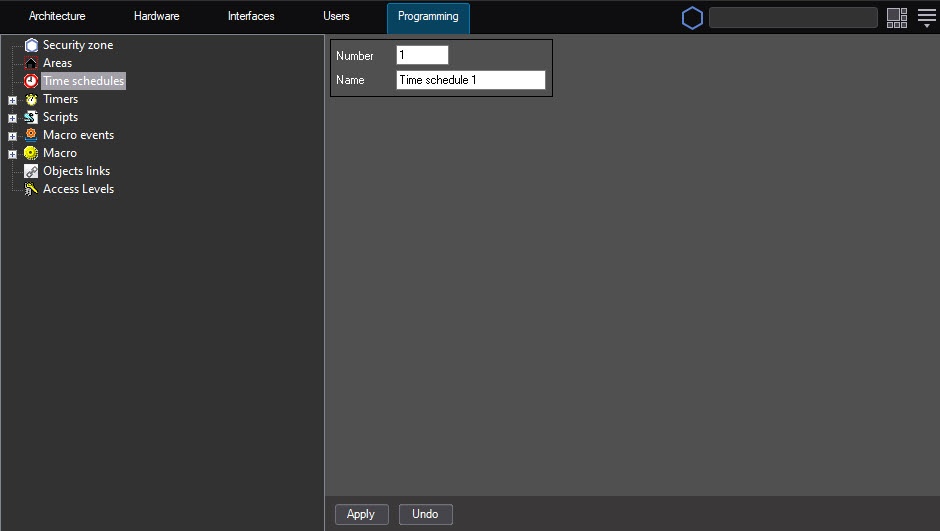The height and width of the screenshot is (531, 940).
Task: Click the Security zone hexagon icon
Action: click(31, 45)
